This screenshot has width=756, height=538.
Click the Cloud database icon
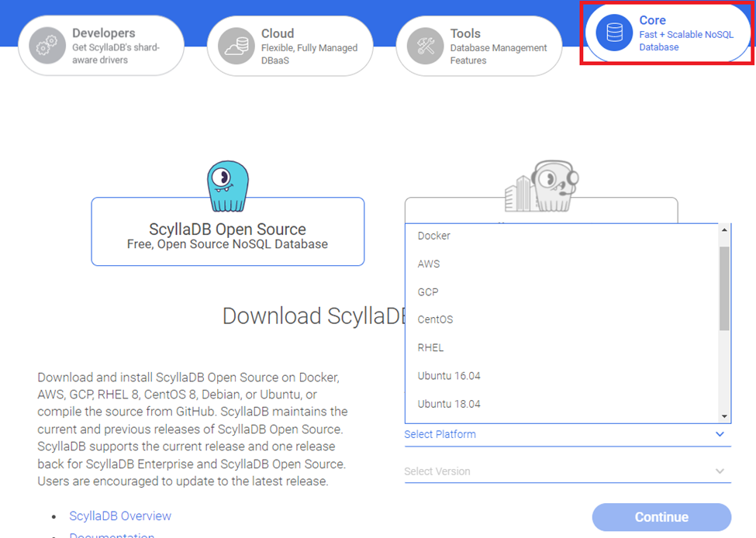click(x=236, y=47)
